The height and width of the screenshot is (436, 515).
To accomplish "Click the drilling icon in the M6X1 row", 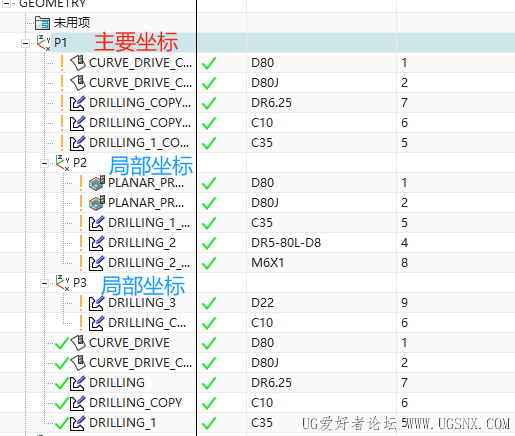I will point(97,263).
